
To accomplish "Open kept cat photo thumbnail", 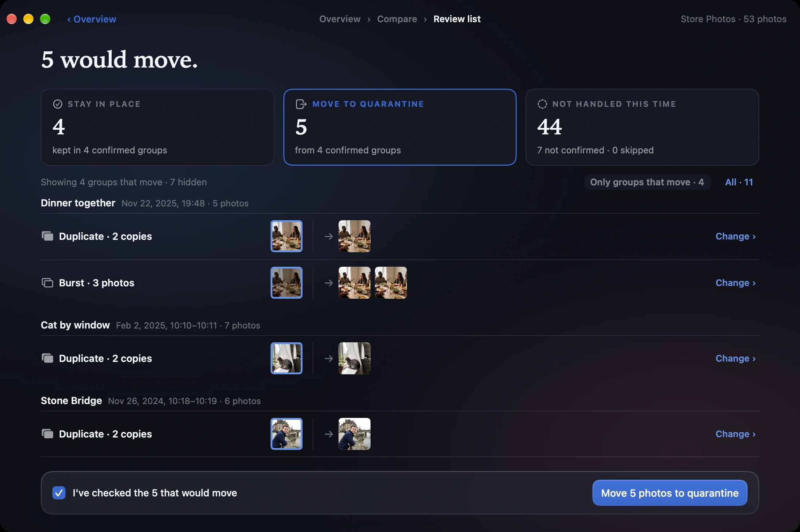I will [x=287, y=358].
